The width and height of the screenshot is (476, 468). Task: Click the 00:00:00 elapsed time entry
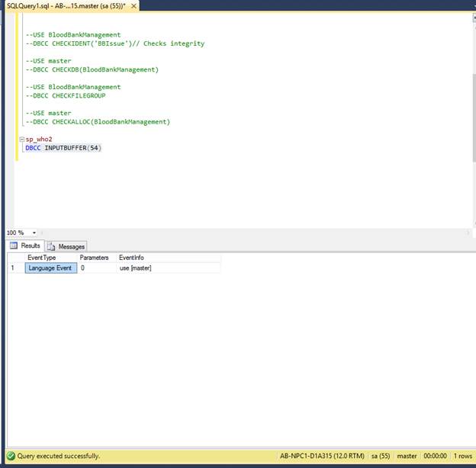point(435,456)
